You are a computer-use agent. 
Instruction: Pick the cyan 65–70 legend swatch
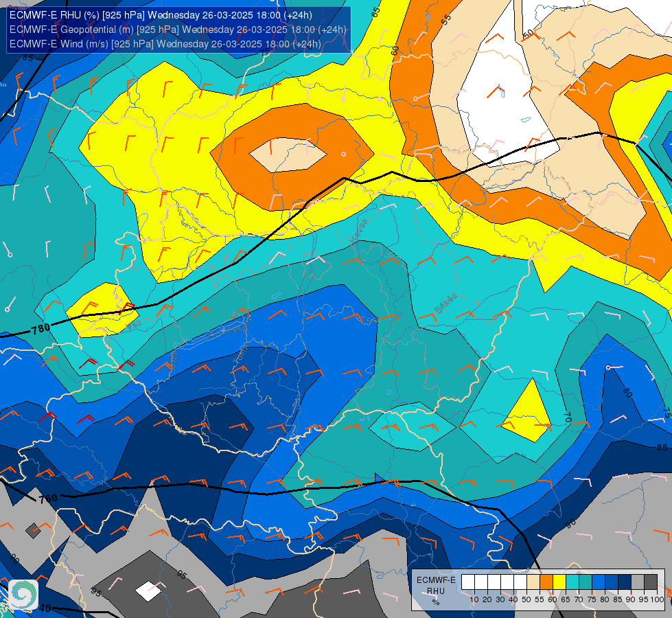point(572,582)
